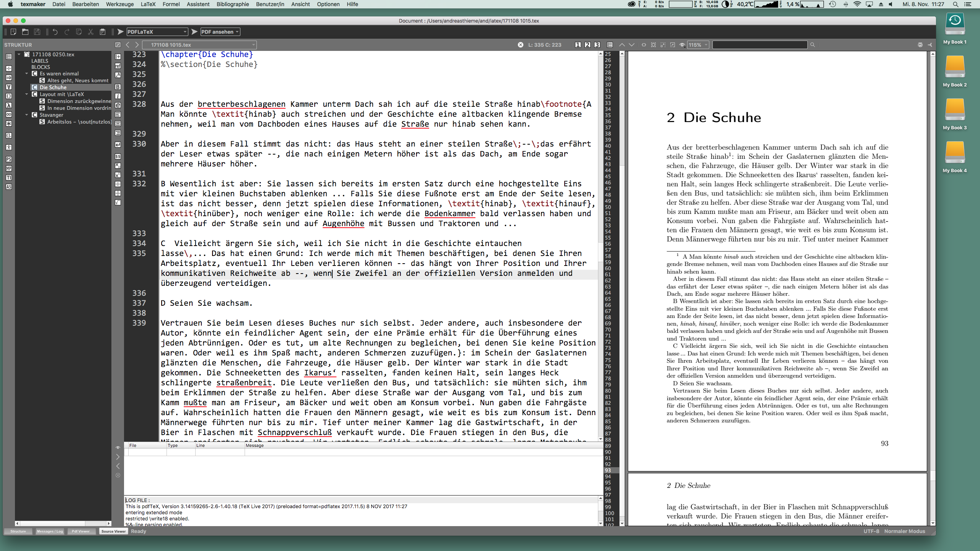The width and height of the screenshot is (980, 551).
Task: Open a file with the folder icon
Action: [25, 32]
